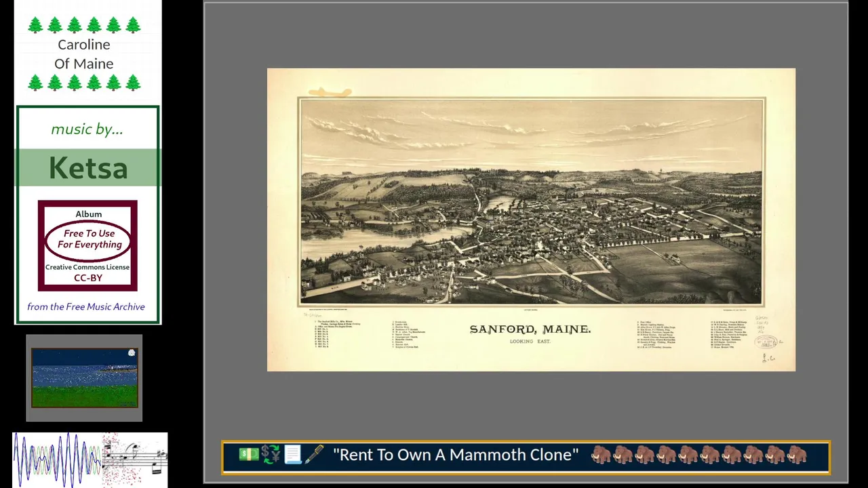This screenshot has height=488, width=868.
Task: Click the dollar bill money icon
Action: (x=248, y=454)
